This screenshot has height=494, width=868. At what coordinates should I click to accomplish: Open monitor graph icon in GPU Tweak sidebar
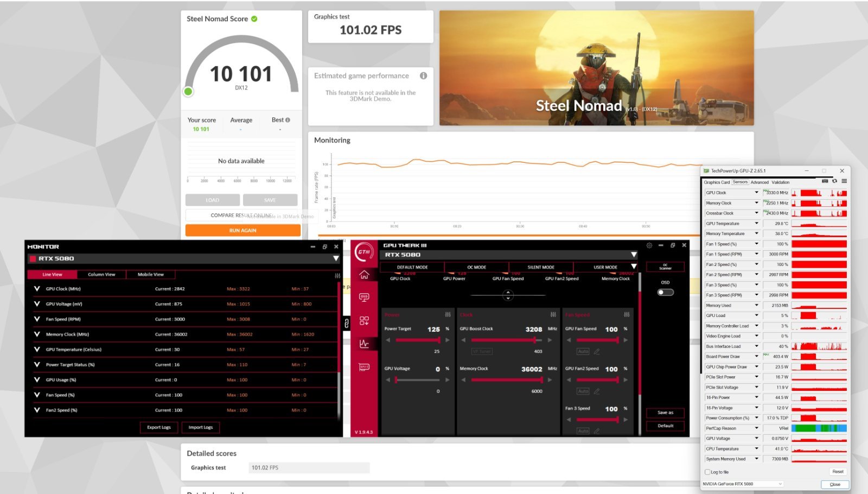364,344
